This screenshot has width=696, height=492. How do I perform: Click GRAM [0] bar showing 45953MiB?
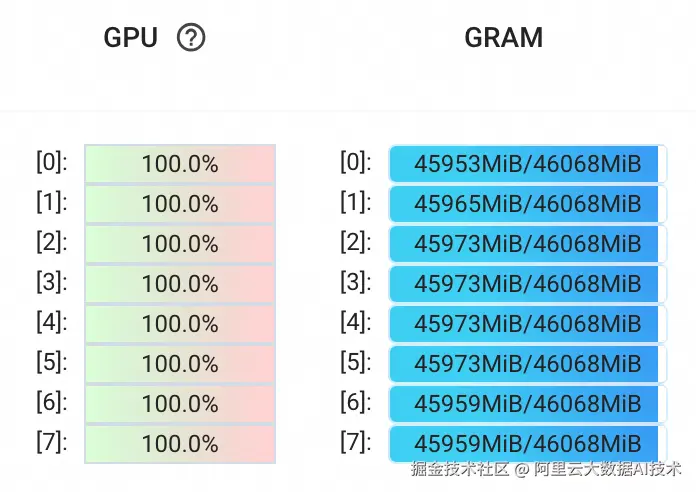[x=527, y=164]
